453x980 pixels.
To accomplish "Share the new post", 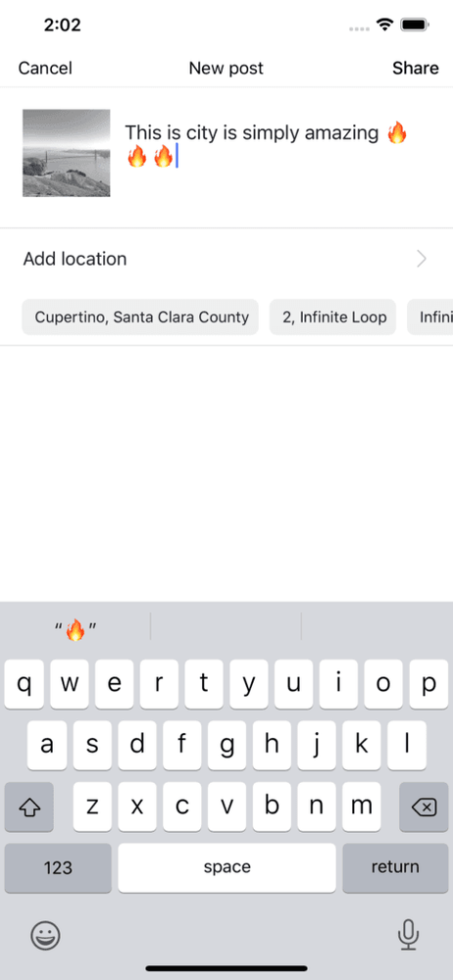I will coord(416,68).
